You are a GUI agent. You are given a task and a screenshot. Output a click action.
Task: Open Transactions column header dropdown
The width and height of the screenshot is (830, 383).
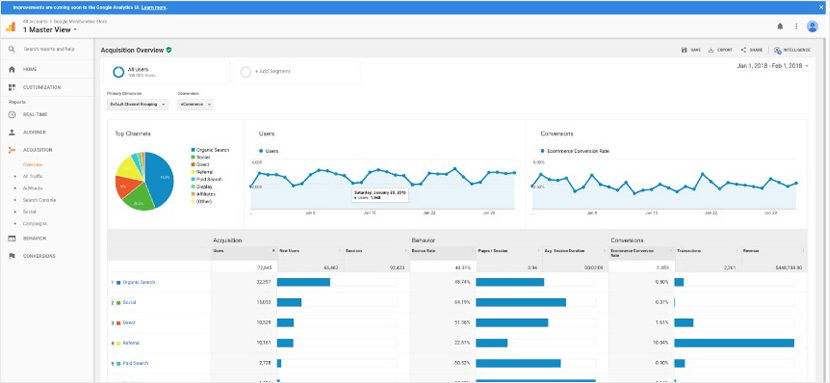click(737, 250)
